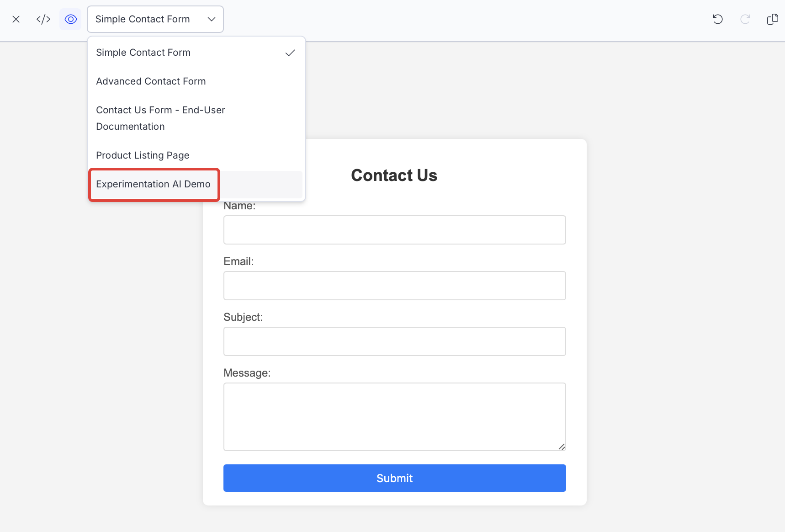This screenshot has height=532, width=785.
Task: Switch to the code view icon
Action: (43, 19)
